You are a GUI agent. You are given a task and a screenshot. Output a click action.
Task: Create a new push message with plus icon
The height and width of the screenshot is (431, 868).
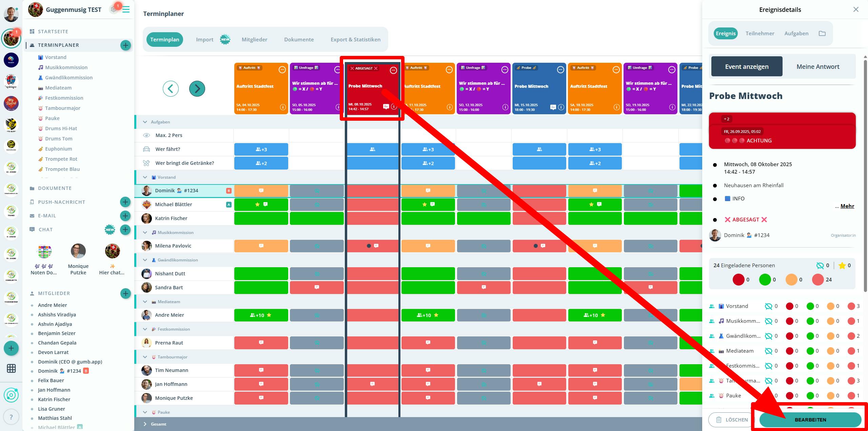[x=125, y=202]
